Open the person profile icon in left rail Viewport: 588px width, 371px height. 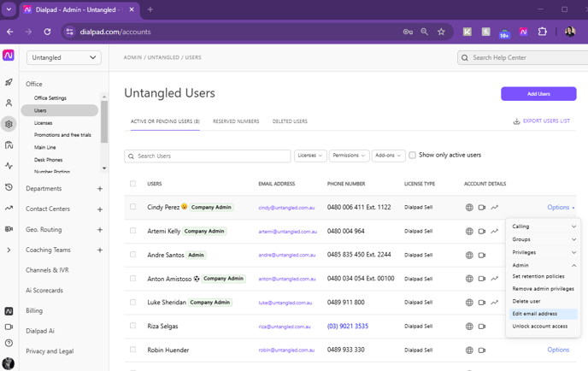click(9, 103)
